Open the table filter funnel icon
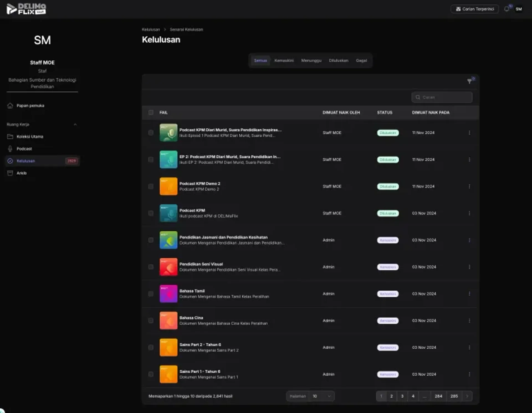 click(x=469, y=81)
